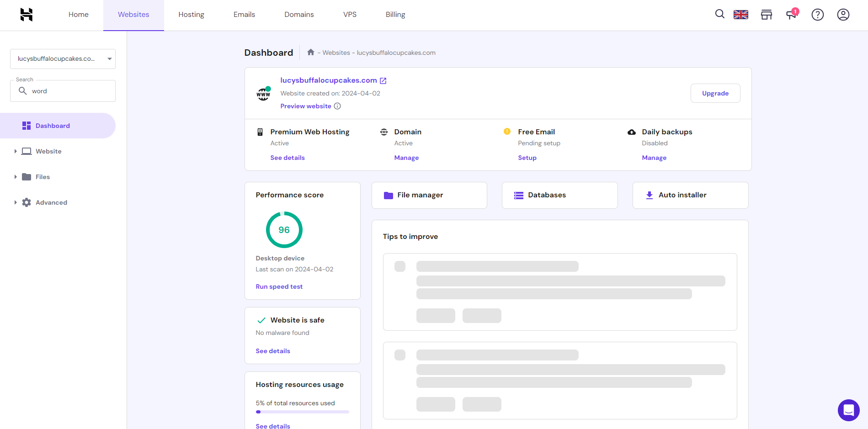Click the Hostinger logo icon
Image resolution: width=868 pixels, height=429 pixels.
[27, 15]
